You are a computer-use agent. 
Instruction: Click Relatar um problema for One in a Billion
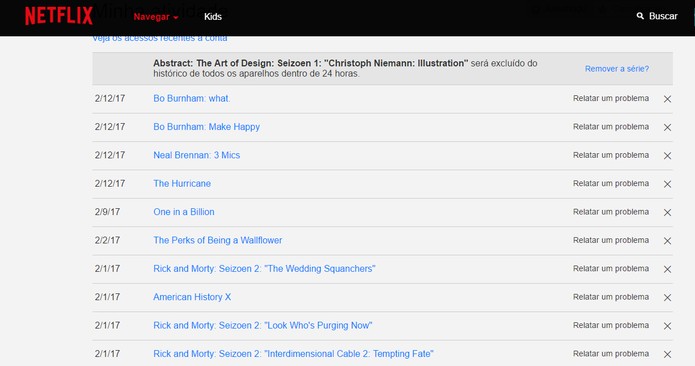coord(611,212)
